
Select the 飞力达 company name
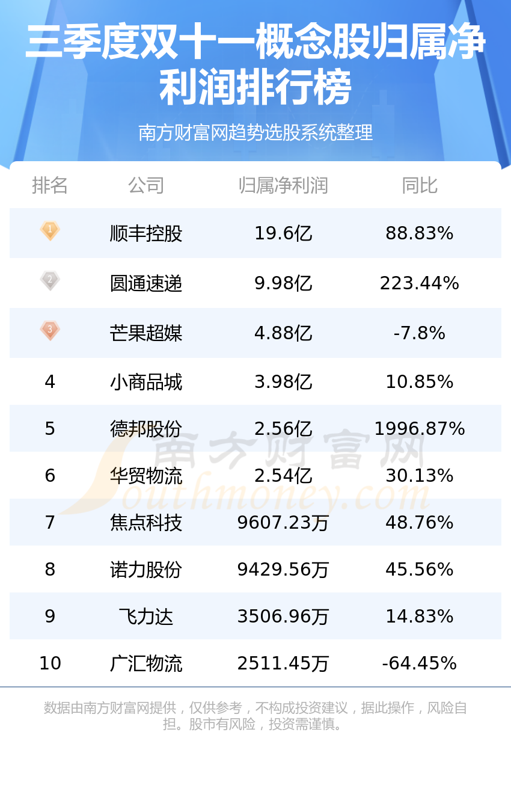tap(146, 617)
